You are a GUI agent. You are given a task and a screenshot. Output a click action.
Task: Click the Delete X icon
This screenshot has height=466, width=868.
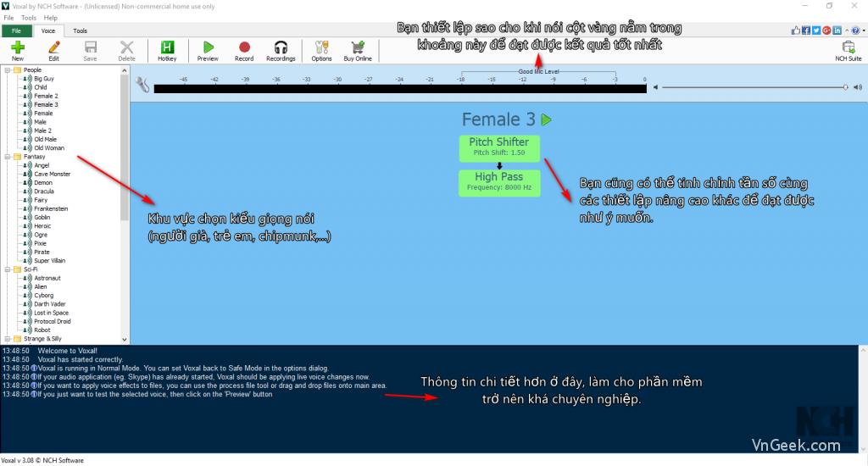tap(127, 50)
